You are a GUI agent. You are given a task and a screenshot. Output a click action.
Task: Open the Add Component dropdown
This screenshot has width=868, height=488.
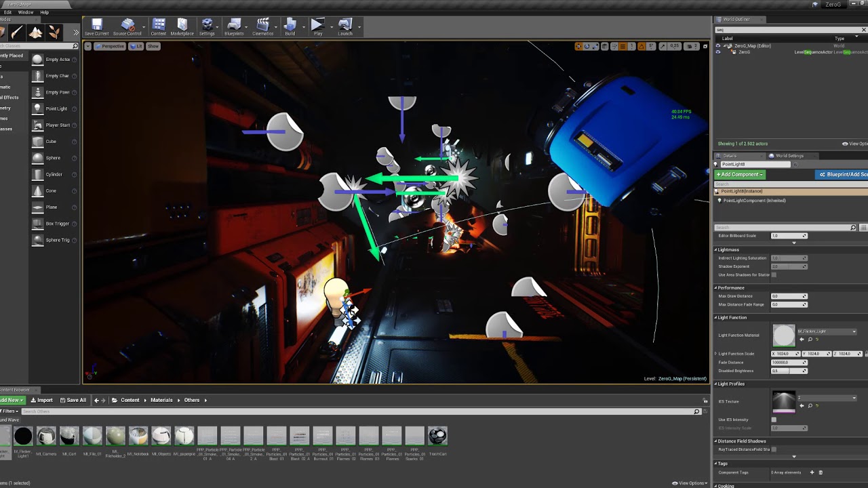[740, 175]
